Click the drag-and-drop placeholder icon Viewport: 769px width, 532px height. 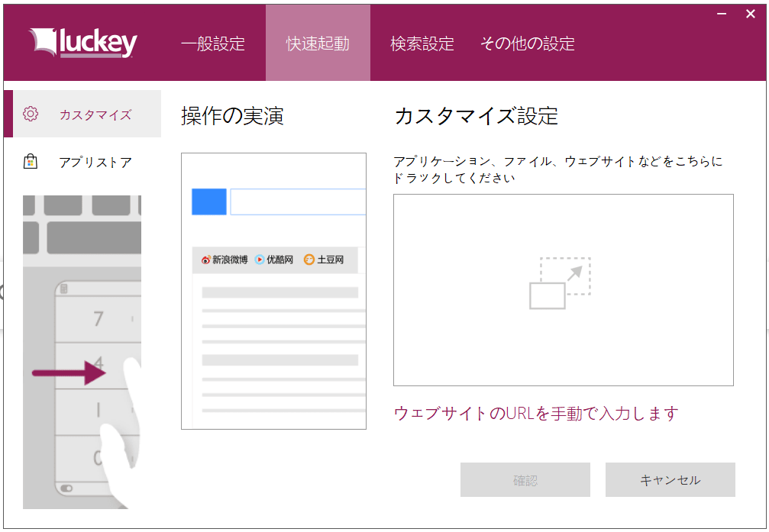560,283
